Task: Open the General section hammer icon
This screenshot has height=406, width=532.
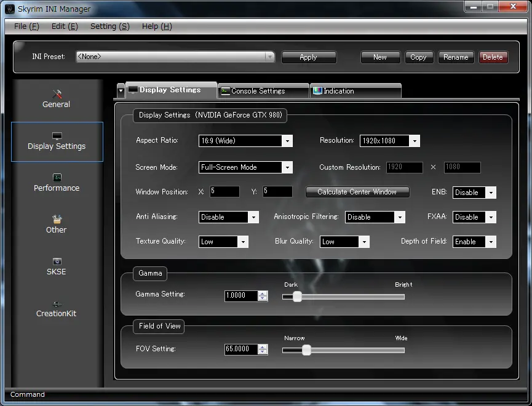Action: click(57, 94)
